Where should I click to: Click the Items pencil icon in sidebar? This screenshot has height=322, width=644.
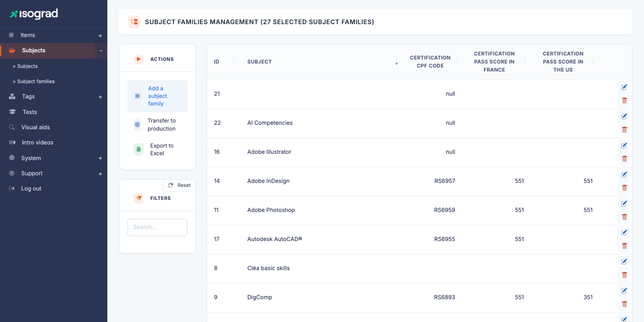[x=12, y=35]
